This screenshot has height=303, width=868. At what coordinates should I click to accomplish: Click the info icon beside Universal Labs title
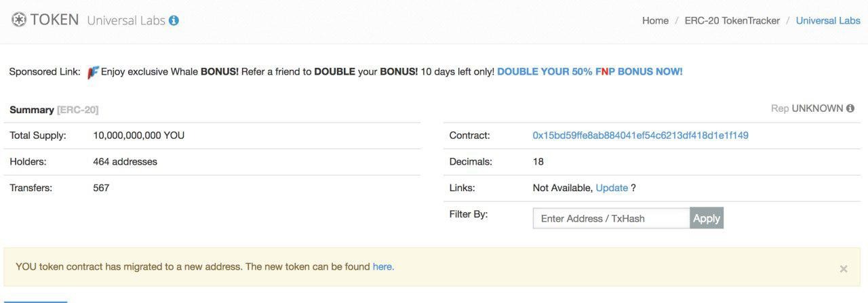click(174, 20)
